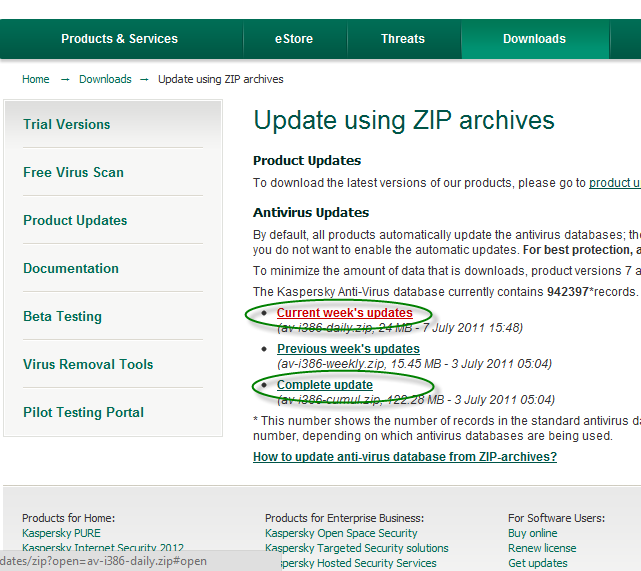The width and height of the screenshot is (641, 571).
Task: Go to the eStore tab
Action: click(x=294, y=39)
